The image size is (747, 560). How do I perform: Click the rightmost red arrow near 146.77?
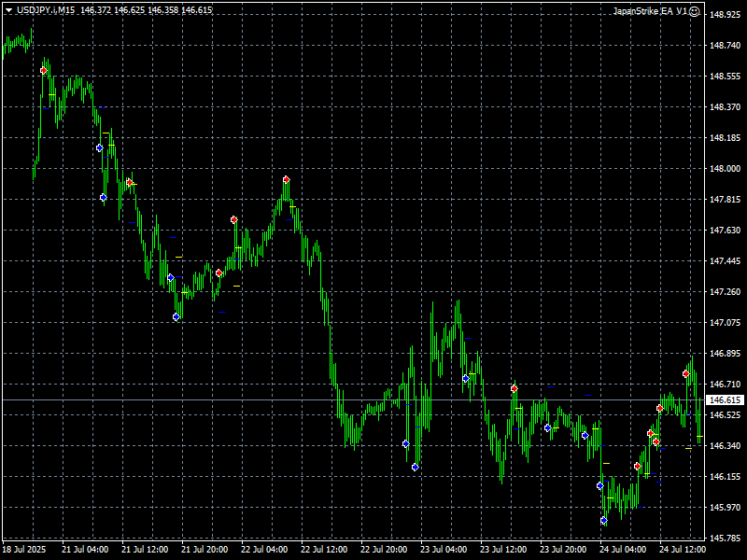pos(686,373)
